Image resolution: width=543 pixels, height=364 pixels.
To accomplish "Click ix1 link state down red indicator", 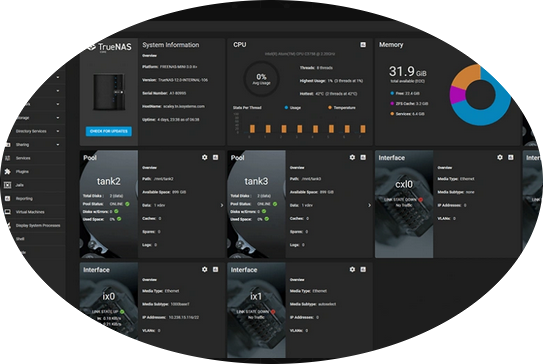I will 273,312.
